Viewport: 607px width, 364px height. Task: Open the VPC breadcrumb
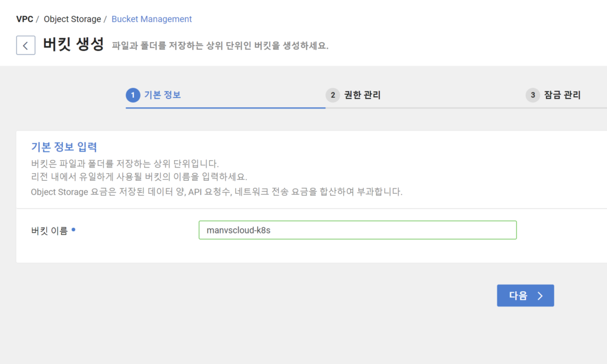tap(24, 19)
